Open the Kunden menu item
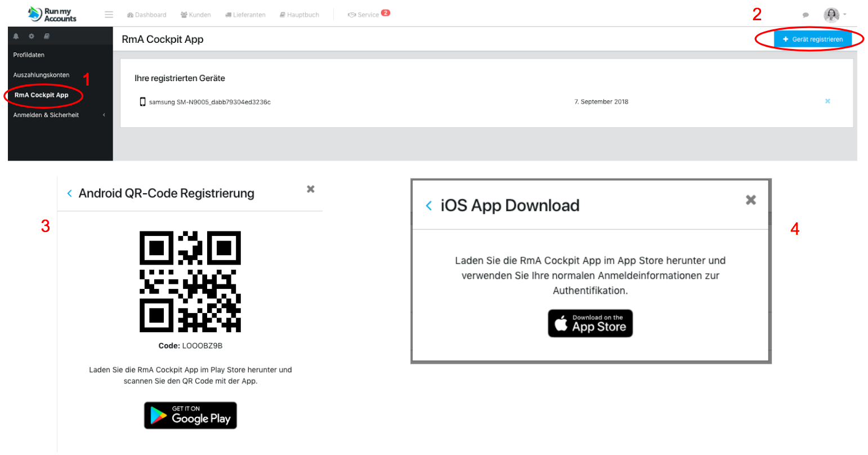This screenshot has width=868, height=455. pyautogui.click(x=196, y=15)
